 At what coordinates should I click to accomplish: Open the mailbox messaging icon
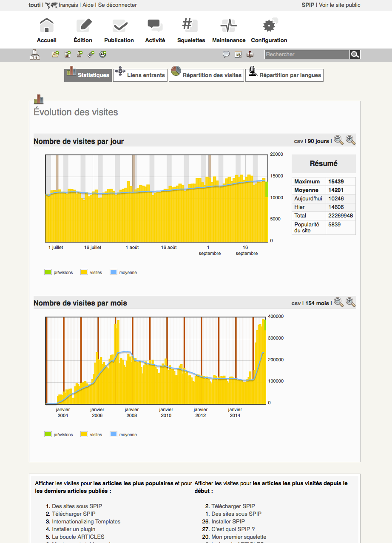point(250,54)
